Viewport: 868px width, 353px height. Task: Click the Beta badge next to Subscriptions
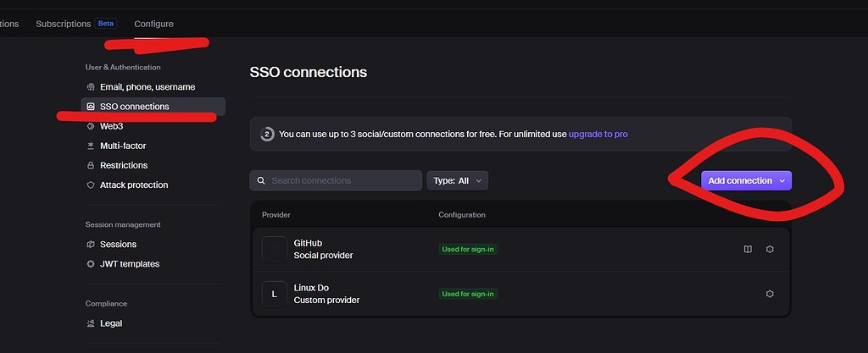pos(106,24)
